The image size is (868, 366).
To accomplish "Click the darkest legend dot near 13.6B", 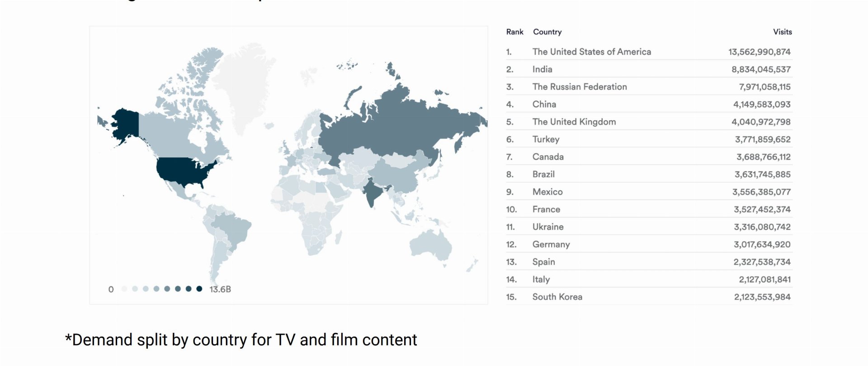I will tap(199, 289).
